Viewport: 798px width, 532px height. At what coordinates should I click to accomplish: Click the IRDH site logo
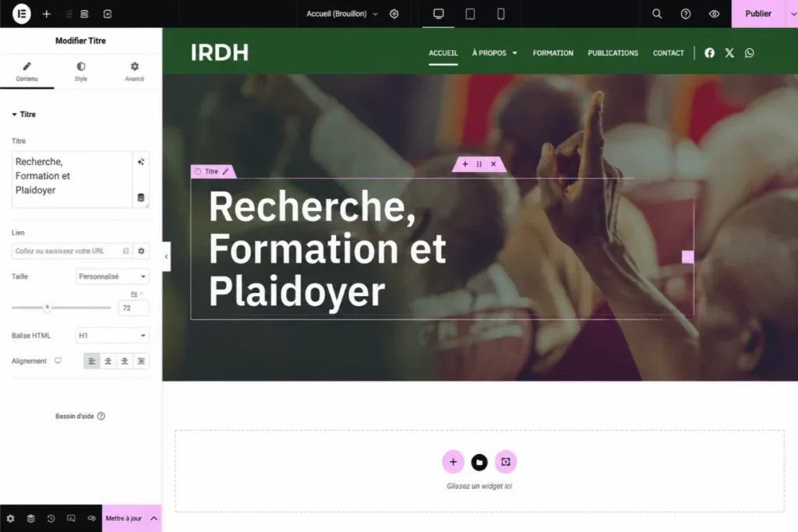tap(220, 52)
